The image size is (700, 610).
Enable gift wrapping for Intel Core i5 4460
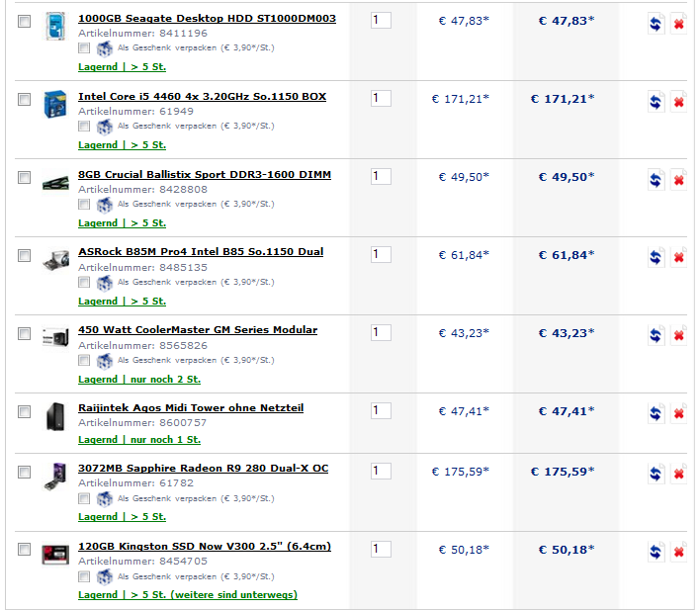[84, 126]
